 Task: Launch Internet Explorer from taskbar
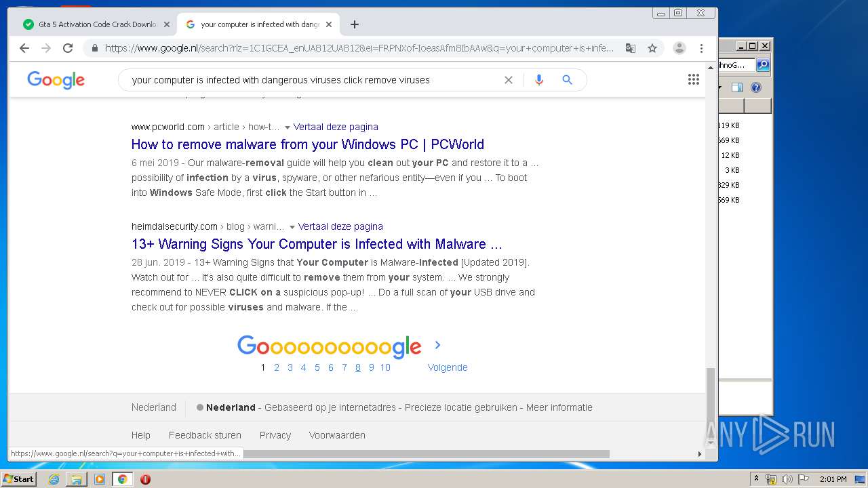tap(54, 479)
